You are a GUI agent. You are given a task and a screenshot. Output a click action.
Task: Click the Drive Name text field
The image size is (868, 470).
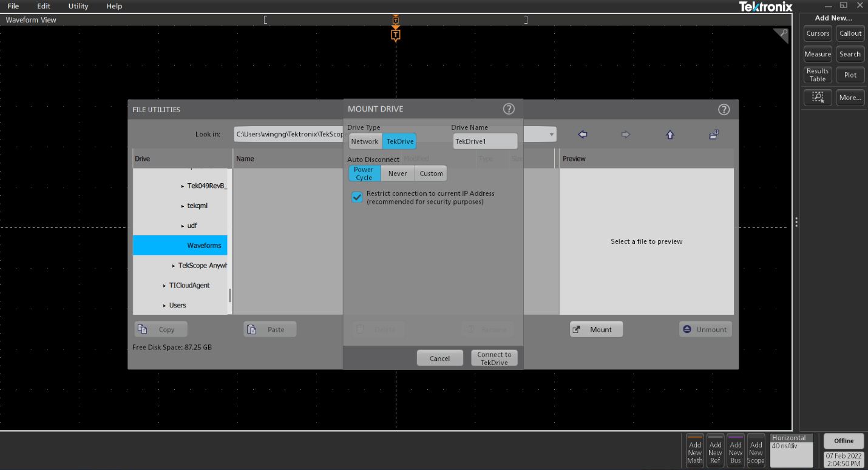coord(485,141)
